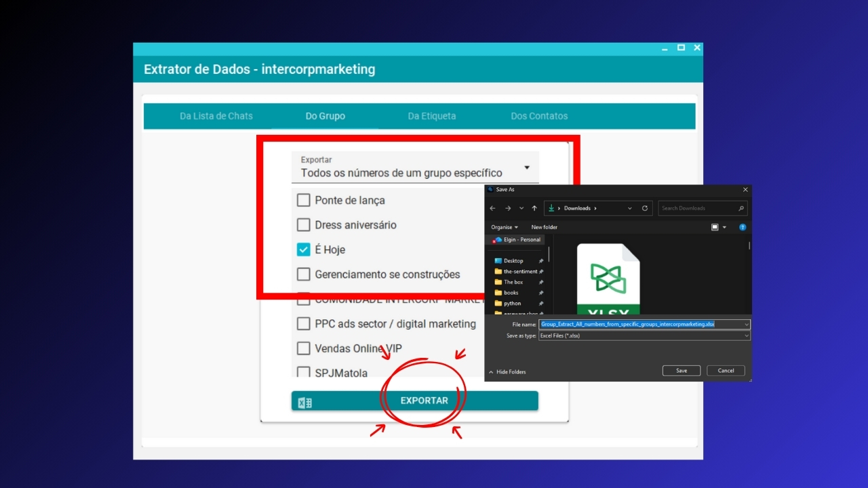Viewport: 868px width, 488px height.
Task: Go up one folder level
Action: [534, 208]
